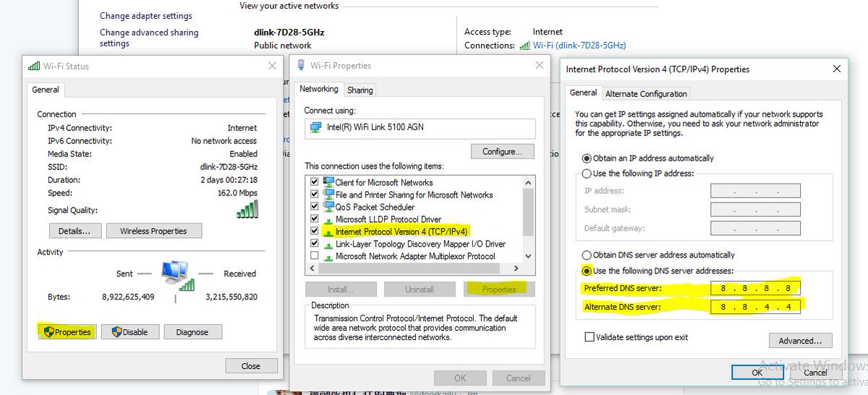
Task: Select General tab in IPv4 Properties
Action: pos(583,93)
